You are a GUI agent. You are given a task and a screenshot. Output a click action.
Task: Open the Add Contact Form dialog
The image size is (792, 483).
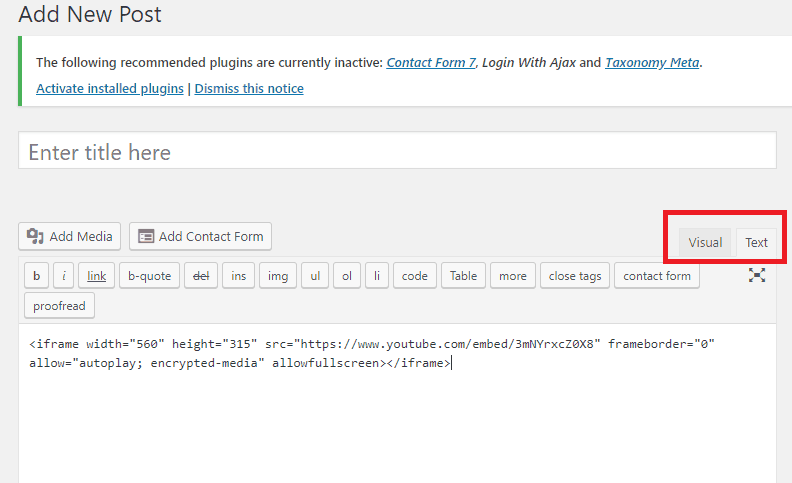coord(201,236)
